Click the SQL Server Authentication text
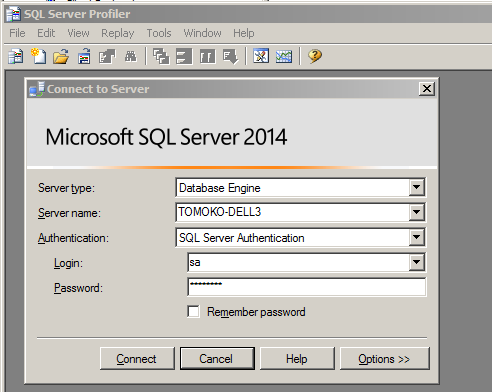492x392 pixels. pos(242,238)
